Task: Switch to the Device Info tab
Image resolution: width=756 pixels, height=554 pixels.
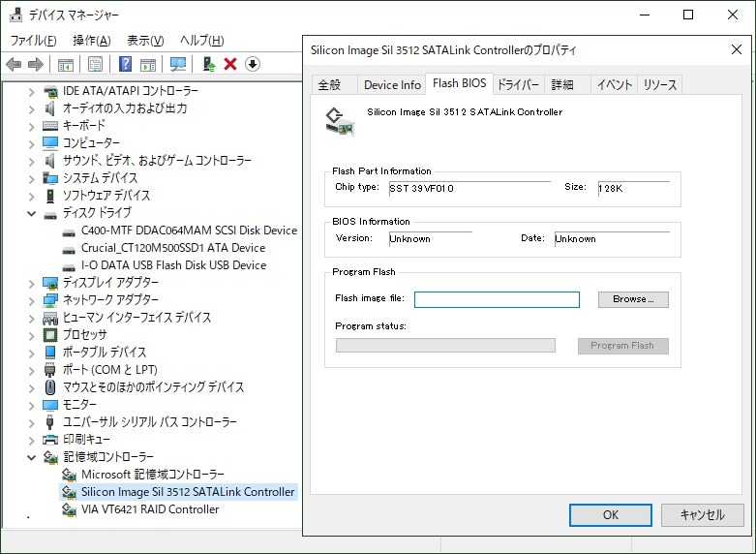Action: (x=392, y=85)
